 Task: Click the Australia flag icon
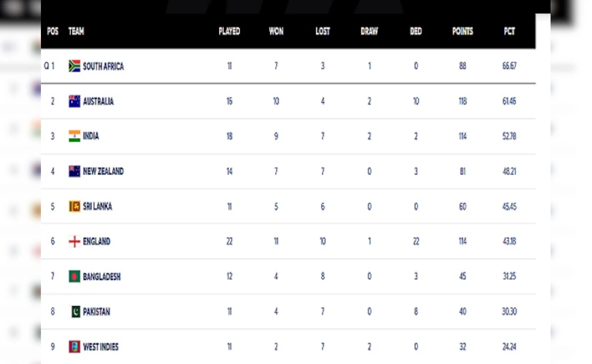tap(74, 101)
